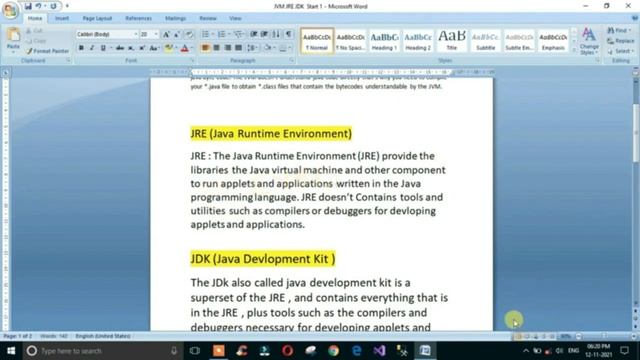
Task: Open the Bullets list dropdown
Action: click(x=213, y=34)
